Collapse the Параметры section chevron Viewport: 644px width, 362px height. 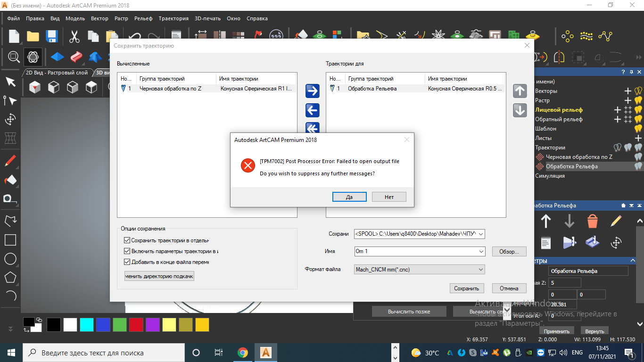click(633, 261)
